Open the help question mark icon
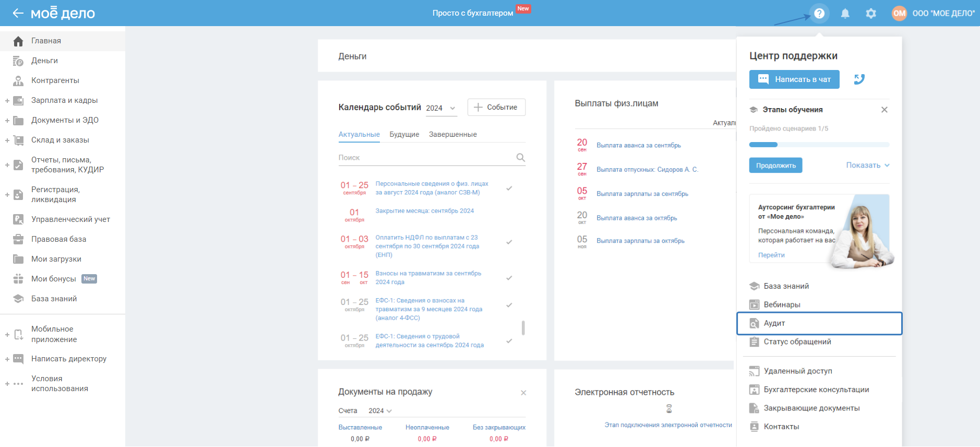 pyautogui.click(x=819, y=13)
